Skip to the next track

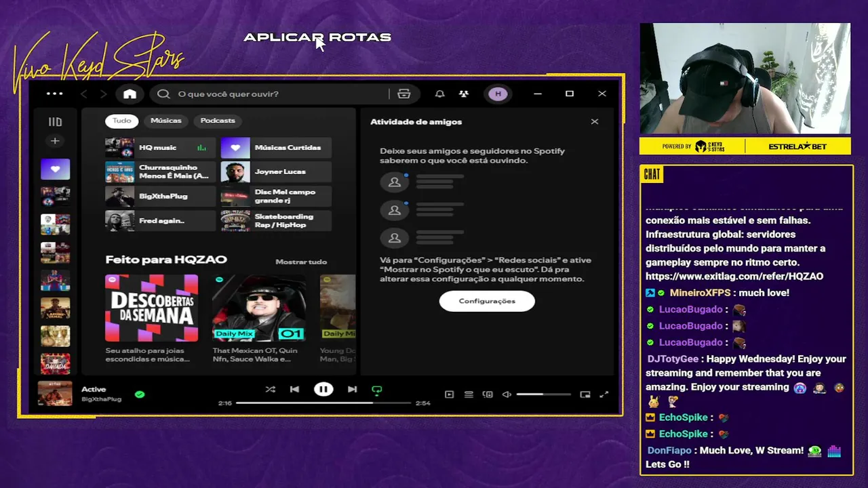point(352,390)
